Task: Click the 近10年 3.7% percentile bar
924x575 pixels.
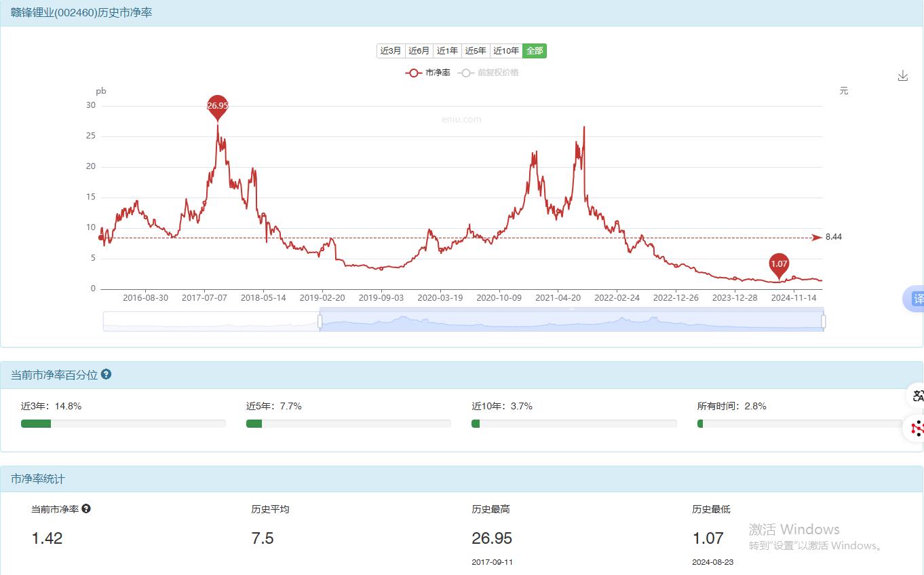Action: click(x=574, y=424)
